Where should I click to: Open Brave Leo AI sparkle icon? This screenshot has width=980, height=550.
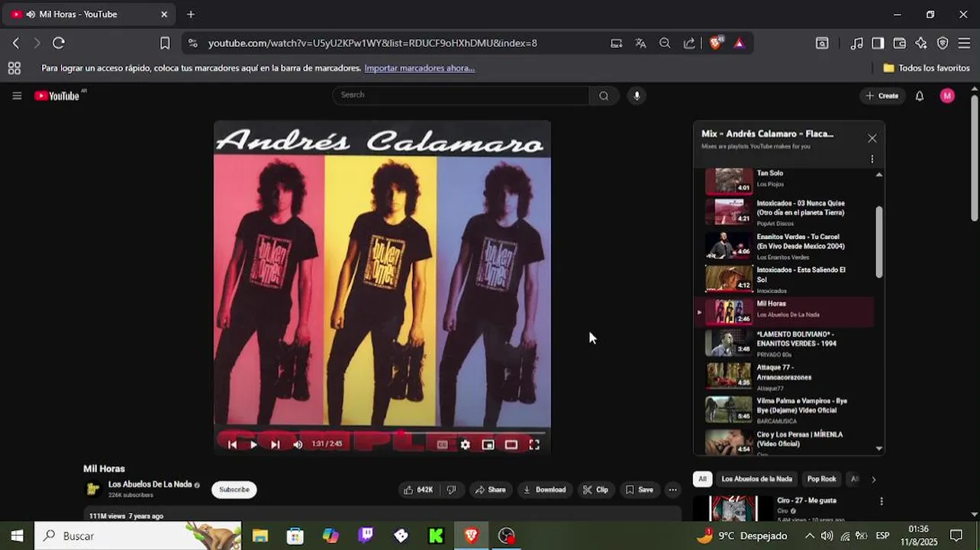point(921,43)
